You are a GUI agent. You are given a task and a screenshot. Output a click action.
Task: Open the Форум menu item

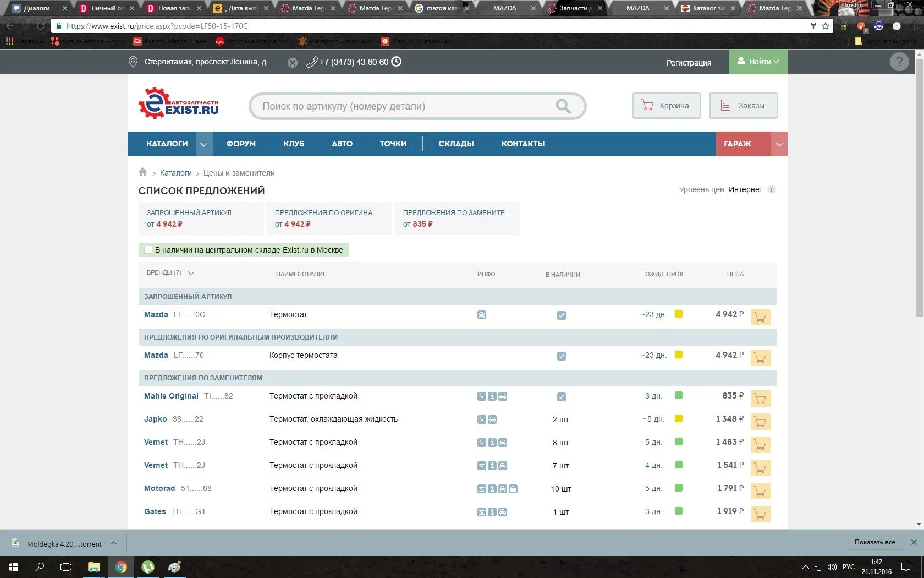tap(241, 144)
